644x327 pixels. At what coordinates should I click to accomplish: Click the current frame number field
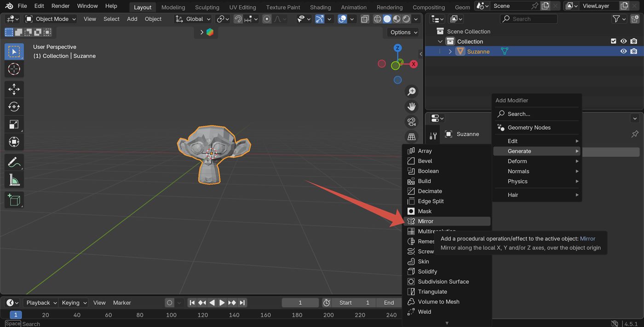pos(300,303)
